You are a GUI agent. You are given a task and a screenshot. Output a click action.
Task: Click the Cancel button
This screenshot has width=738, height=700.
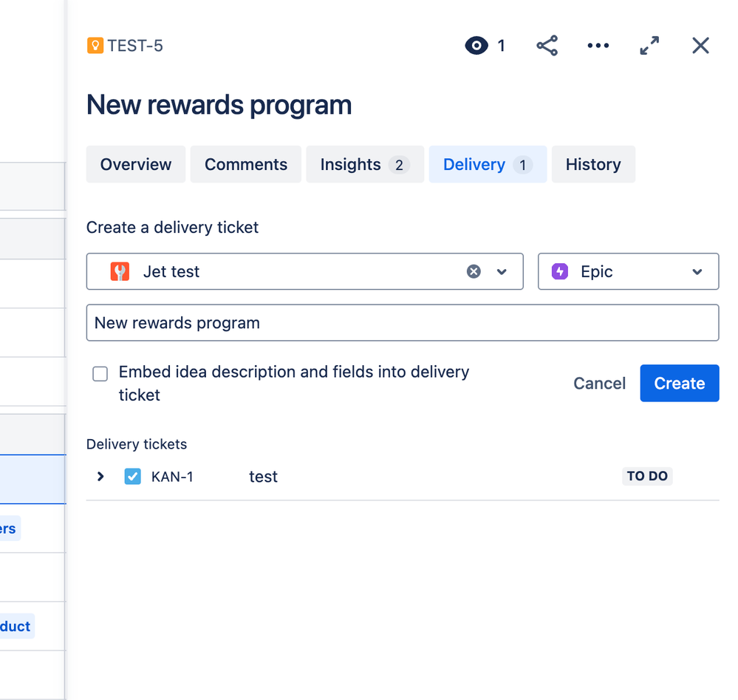599,383
